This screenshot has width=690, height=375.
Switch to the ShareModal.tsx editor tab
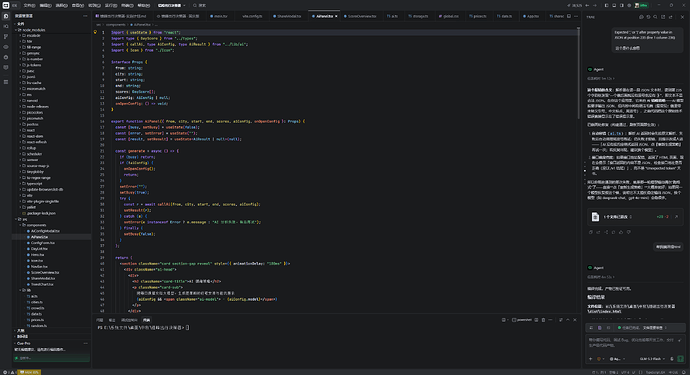pos(288,16)
